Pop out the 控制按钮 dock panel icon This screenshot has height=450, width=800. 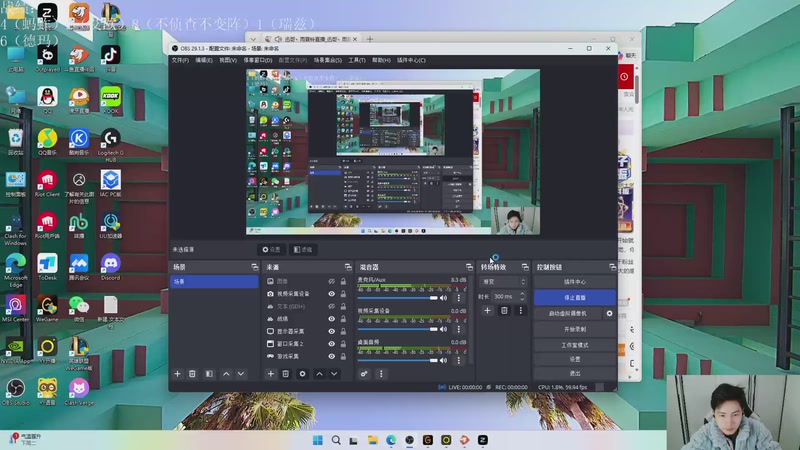pos(612,267)
